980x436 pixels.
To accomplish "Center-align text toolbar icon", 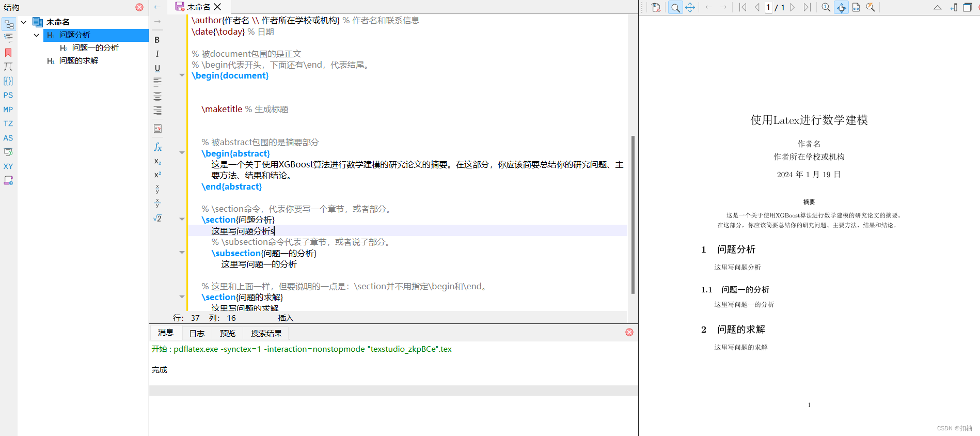I will point(157,96).
